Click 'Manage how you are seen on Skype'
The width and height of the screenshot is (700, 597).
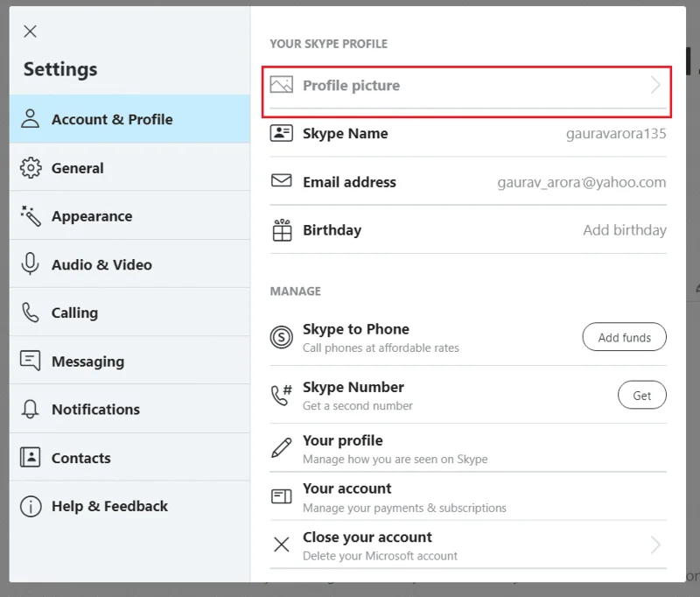[395, 459]
